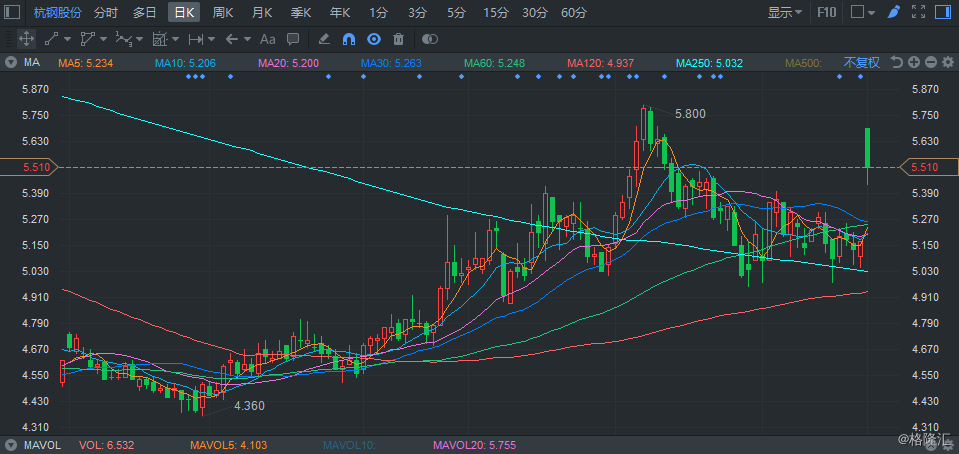Select the text annotation Aa tool
The height and width of the screenshot is (454, 959).
click(x=267, y=39)
